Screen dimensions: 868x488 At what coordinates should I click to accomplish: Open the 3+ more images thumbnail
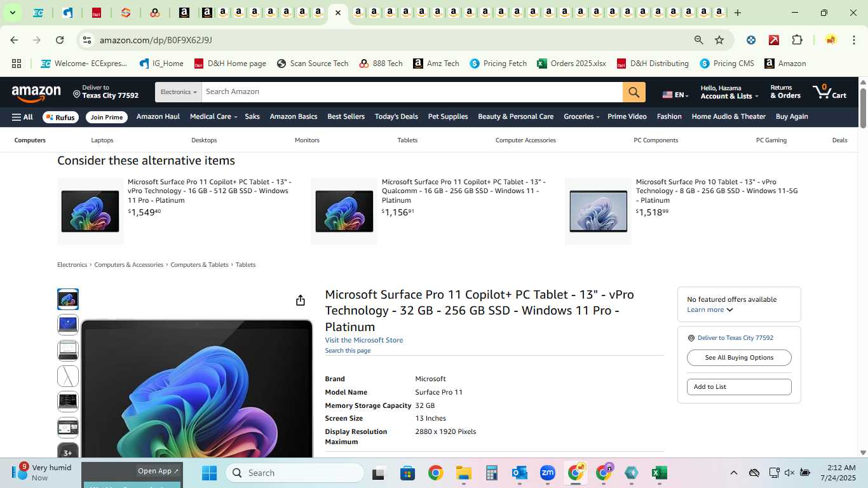coord(68,451)
